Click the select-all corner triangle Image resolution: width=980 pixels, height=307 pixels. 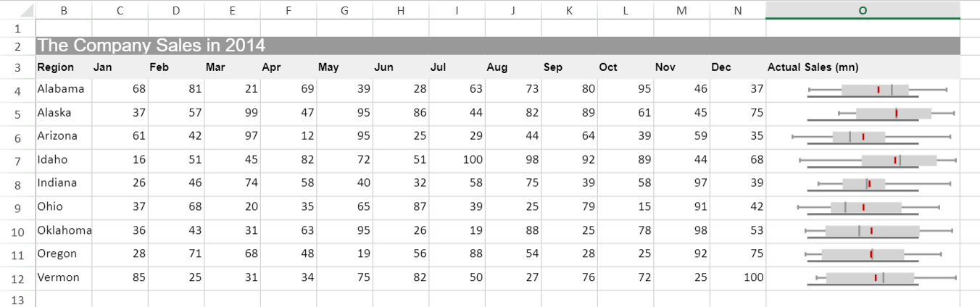tap(26, 11)
